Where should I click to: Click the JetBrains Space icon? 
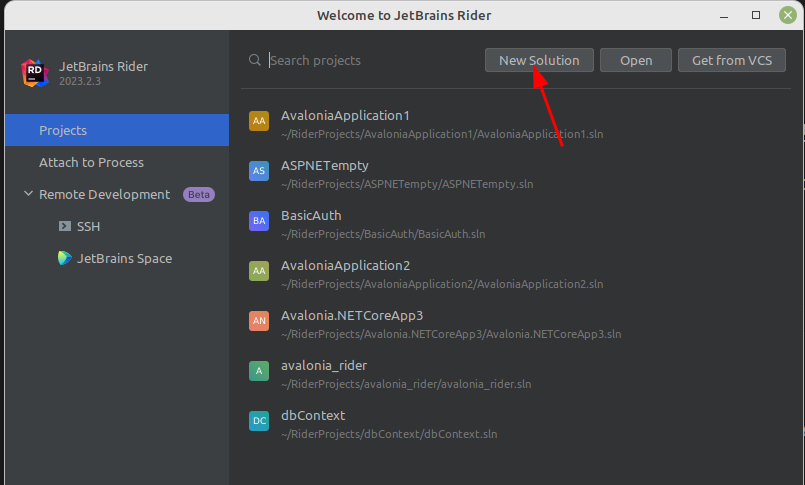(x=65, y=258)
